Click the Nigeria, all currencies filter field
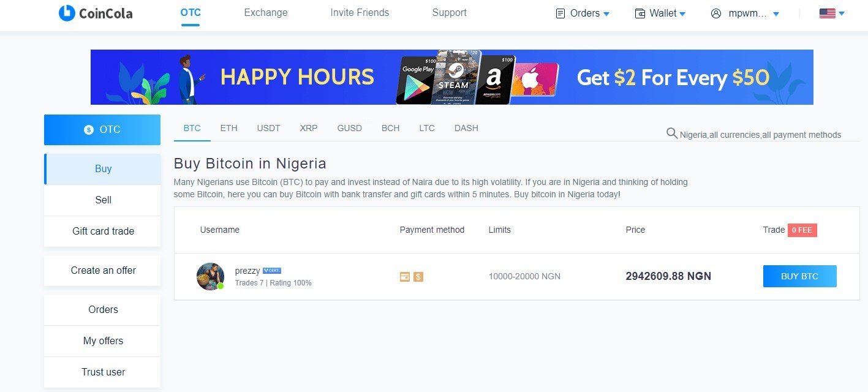This screenshot has width=868, height=392. point(760,135)
